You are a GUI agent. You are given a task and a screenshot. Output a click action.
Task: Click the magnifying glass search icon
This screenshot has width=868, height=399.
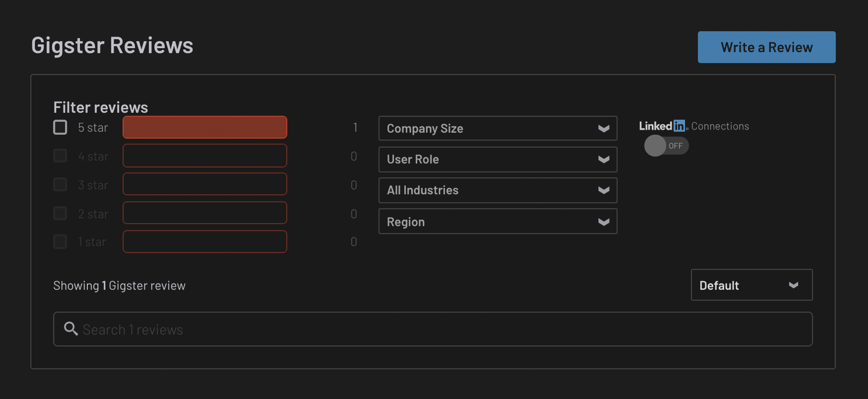click(71, 328)
